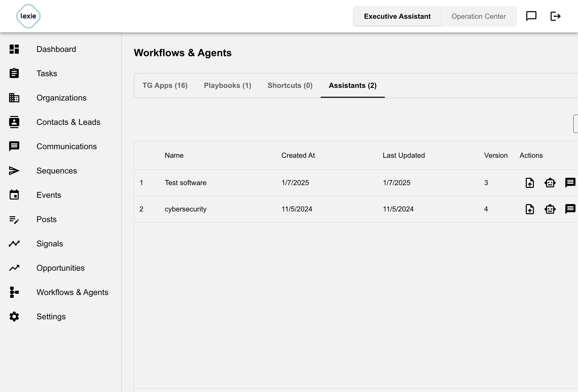Click the logout icon in header
Image resolution: width=578 pixels, height=392 pixels.
(555, 16)
